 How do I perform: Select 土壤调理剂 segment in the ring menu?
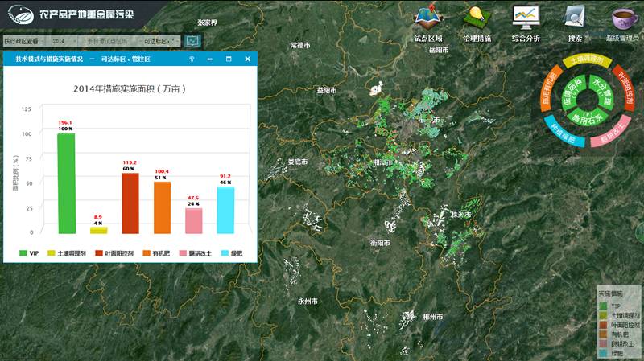click(x=588, y=60)
